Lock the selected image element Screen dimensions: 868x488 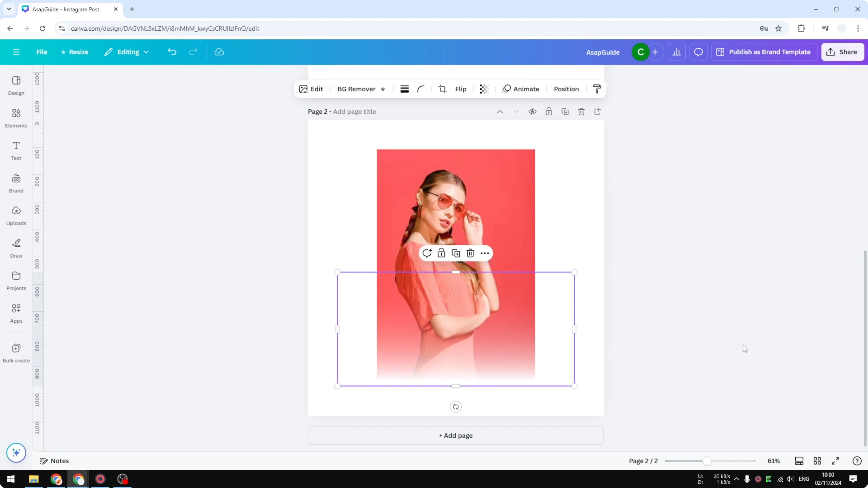click(441, 252)
